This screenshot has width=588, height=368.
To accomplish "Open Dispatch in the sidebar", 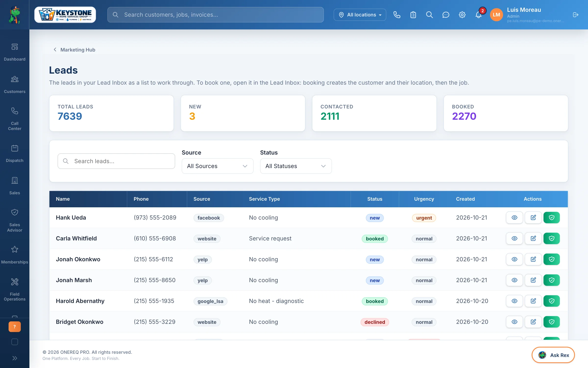I will click(x=15, y=154).
